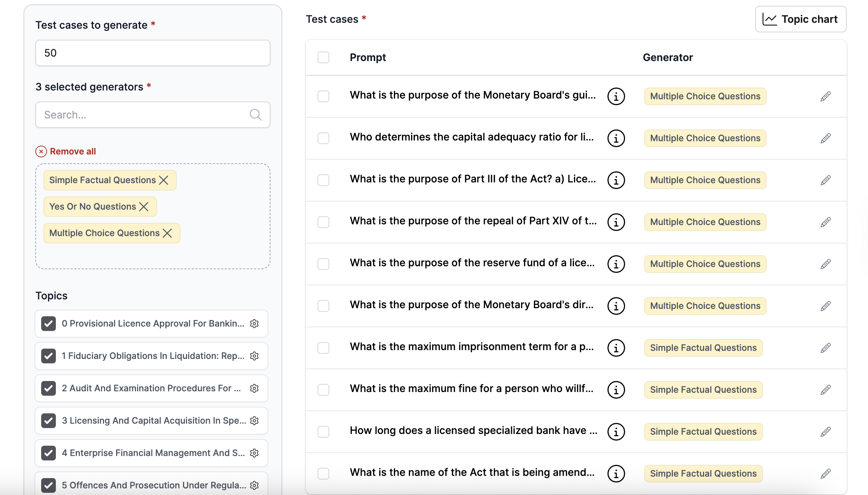Viewport: 868px width, 495px height.
Task: Show info for the reserve fund prompt
Action: point(616,264)
